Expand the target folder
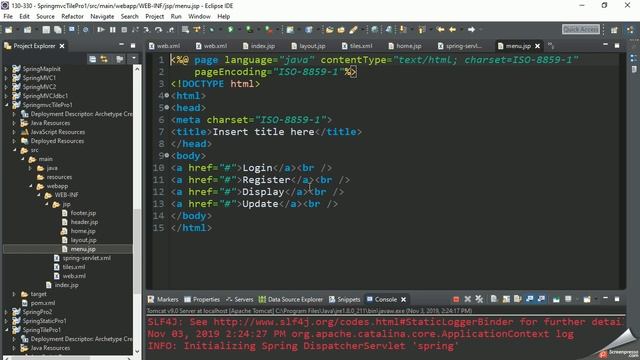 (15, 294)
